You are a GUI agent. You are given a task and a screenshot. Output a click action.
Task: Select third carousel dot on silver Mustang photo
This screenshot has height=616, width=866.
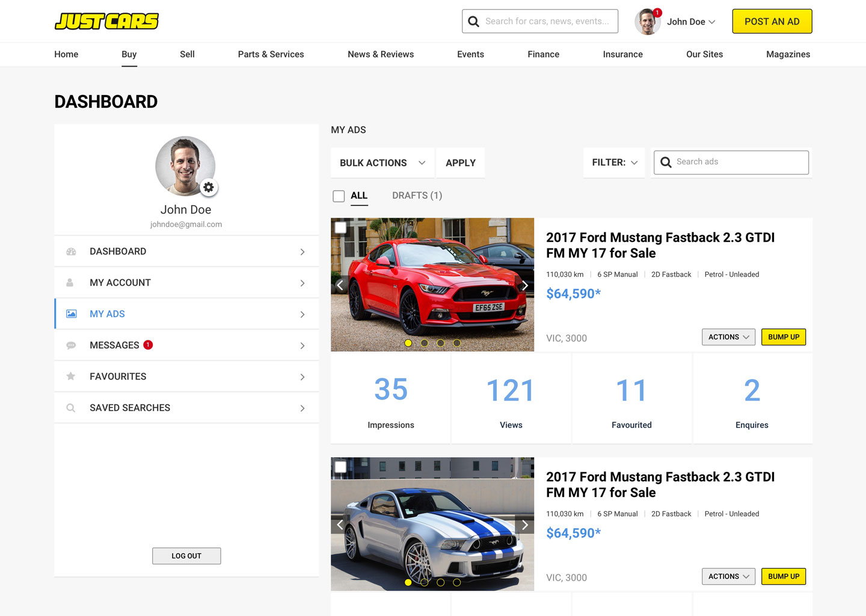click(441, 582)
